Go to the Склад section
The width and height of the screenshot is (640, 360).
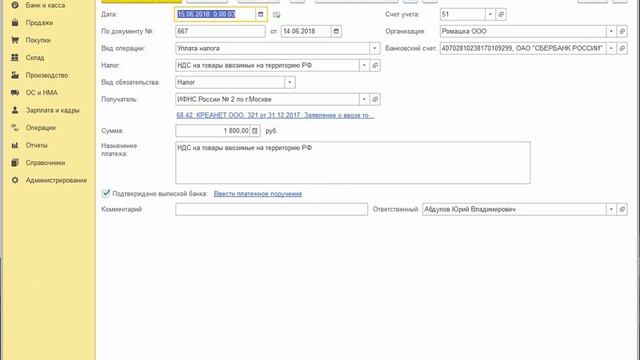click(35, 58)
